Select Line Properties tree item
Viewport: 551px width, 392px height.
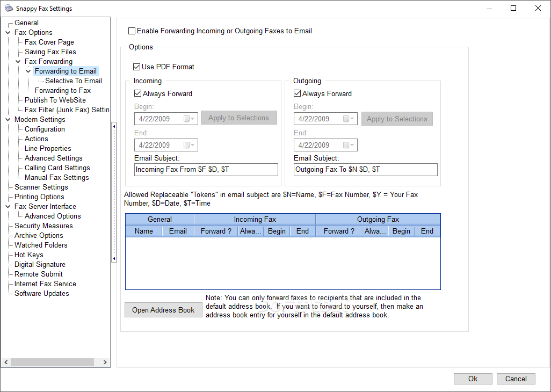tap(48, 149)
